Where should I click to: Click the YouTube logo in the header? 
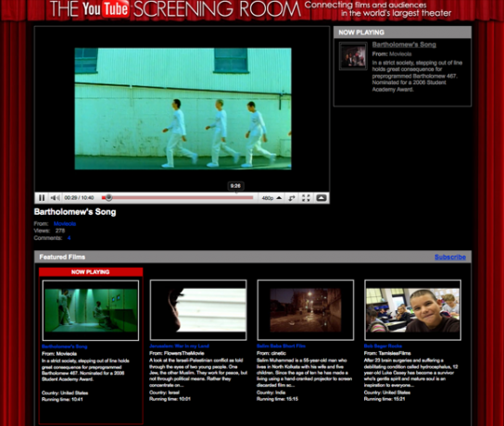[106, 8]
